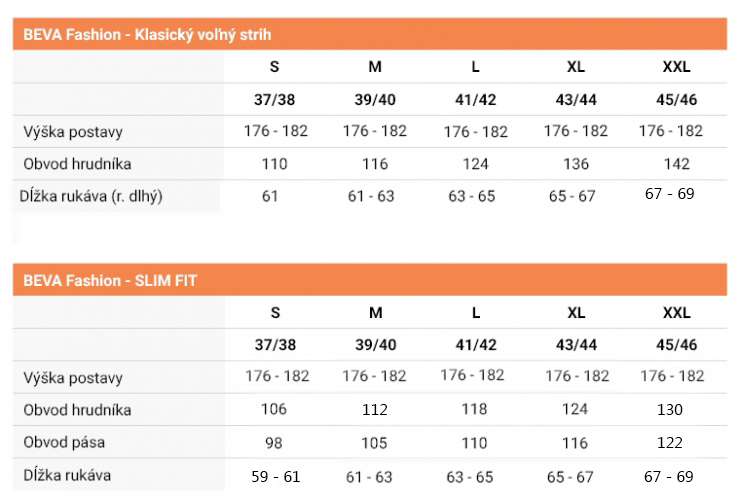Click collar size 39/40 in SLIM FIT table
Image resolution: width=740 pixels, height=498 pixels.
[x=374, y=345]
